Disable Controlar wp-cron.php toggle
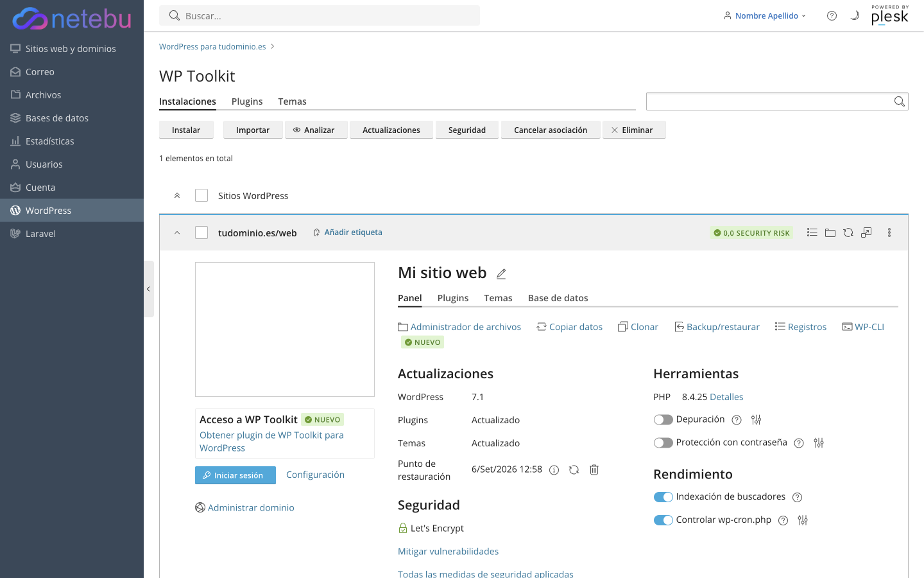 click(663, 520)
